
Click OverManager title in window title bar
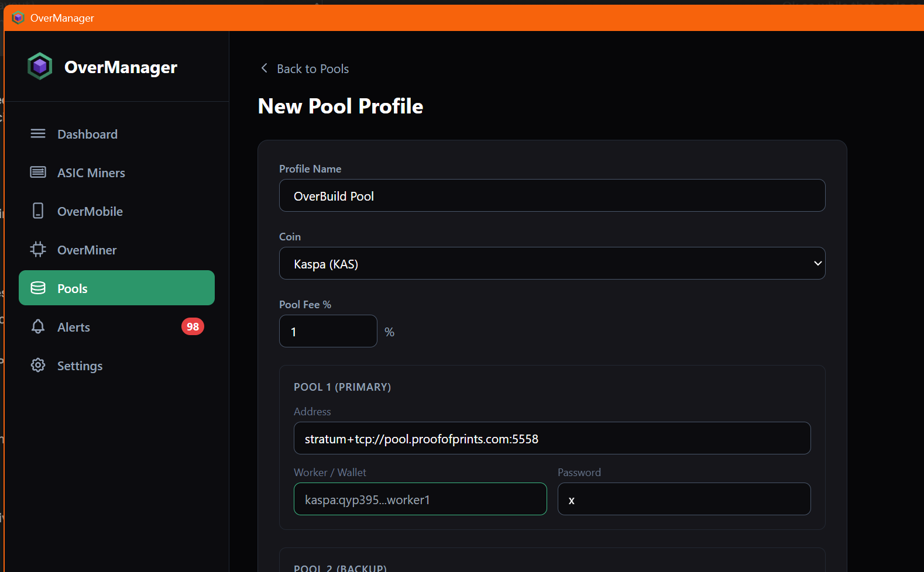point(62,18)
